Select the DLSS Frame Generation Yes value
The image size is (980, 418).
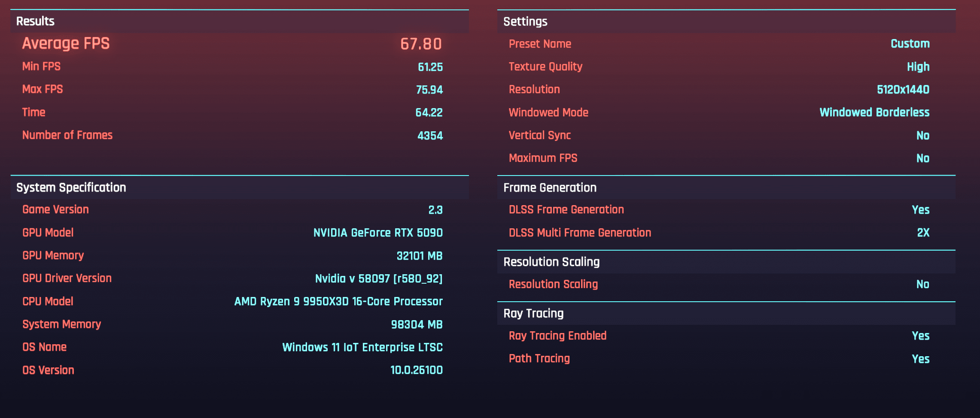(x=921, y=210)
